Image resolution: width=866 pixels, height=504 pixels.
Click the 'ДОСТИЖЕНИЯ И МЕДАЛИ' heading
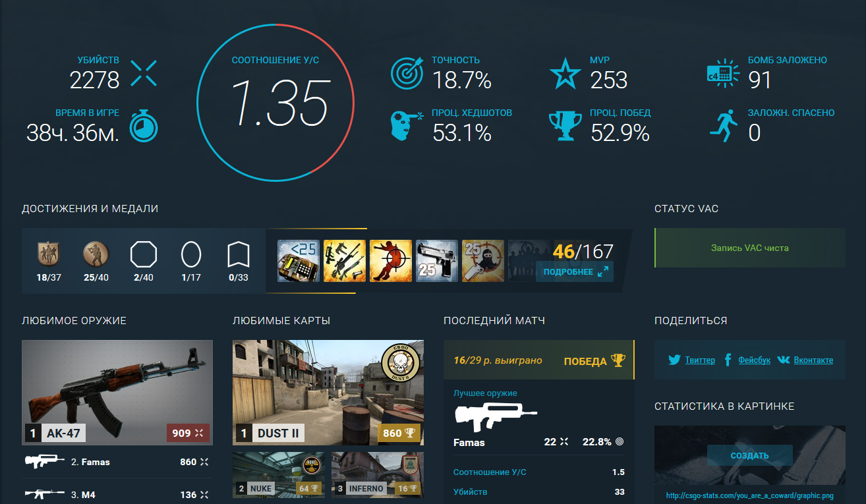pos(90,209)
